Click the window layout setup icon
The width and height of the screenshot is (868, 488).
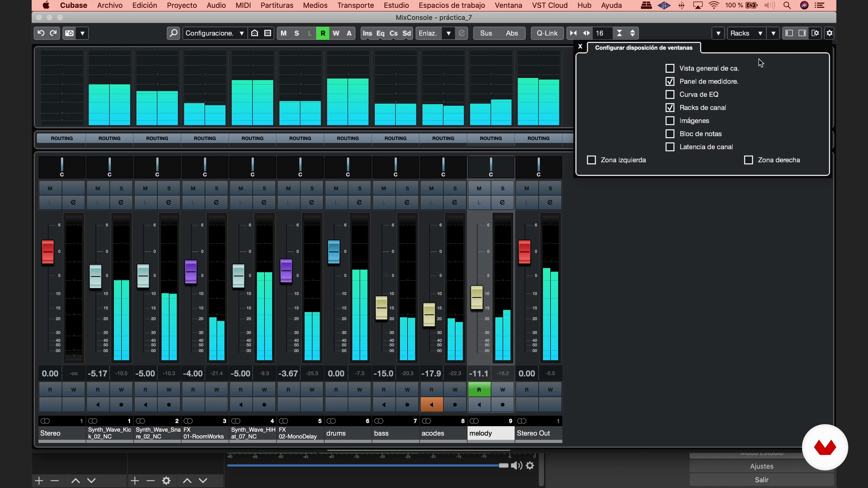[x=815, y=33]
